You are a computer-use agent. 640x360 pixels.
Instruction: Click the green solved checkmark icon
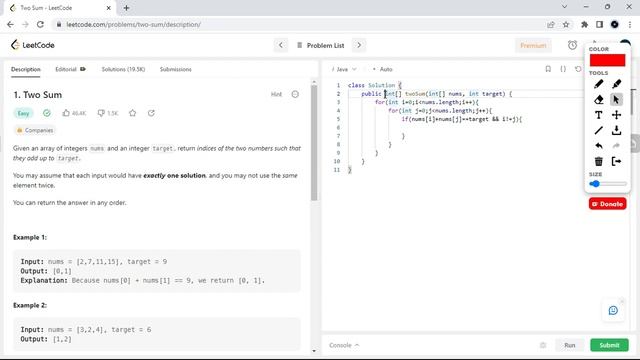[x=47, y=113]
